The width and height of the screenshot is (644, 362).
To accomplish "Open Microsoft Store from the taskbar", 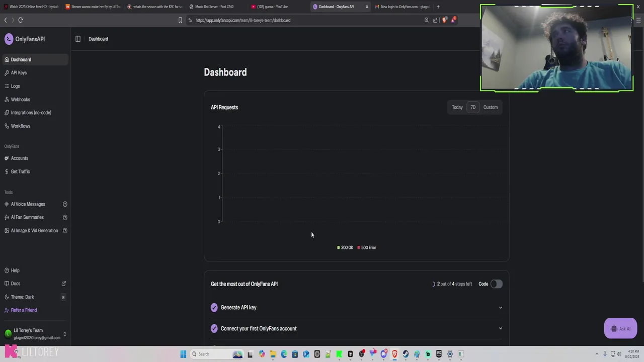I will pos(295,354).
